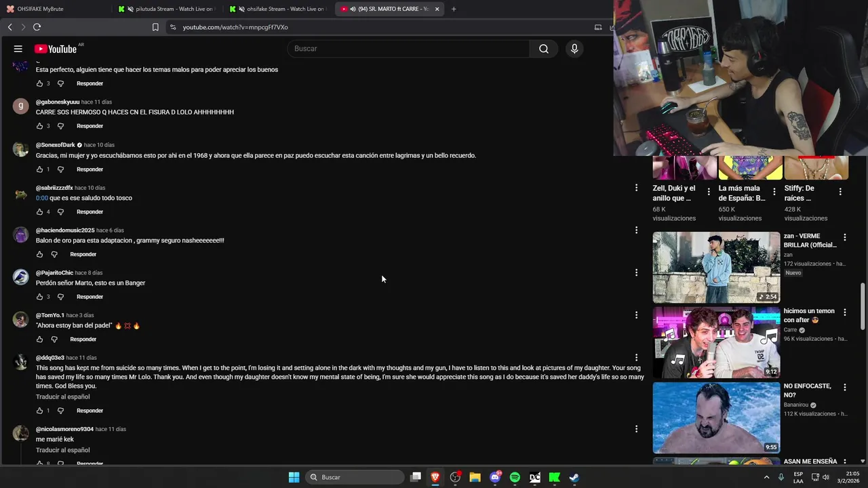Image resolution: width=868 pixels, height=488 pixels.
Task: Reply to the @TomYo.1 comment
Action: pos(83,339)
